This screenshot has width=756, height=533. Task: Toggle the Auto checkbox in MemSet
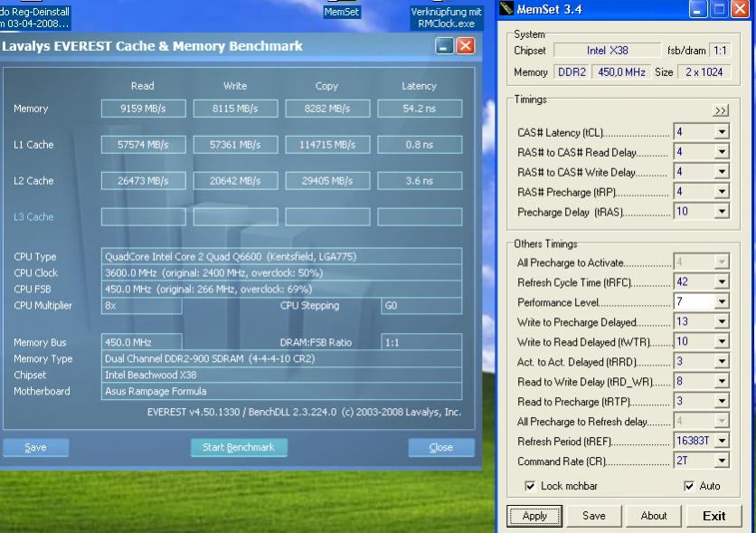point(689,486)
